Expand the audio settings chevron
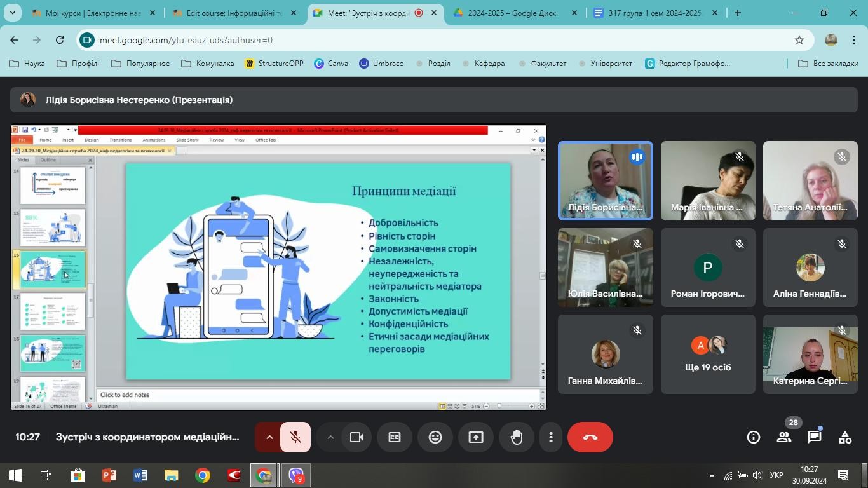This screenshot has height=488, width=868. point(269,437)
